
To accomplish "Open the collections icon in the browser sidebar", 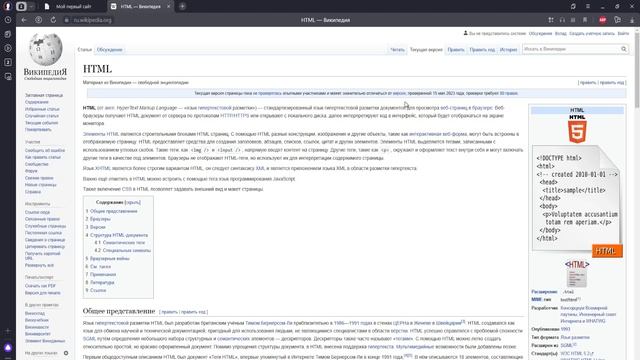I will 8,34.
